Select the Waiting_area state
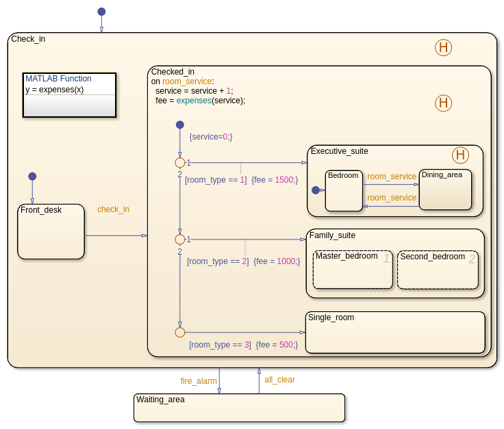The image size is (504, 429). [240, 408]
